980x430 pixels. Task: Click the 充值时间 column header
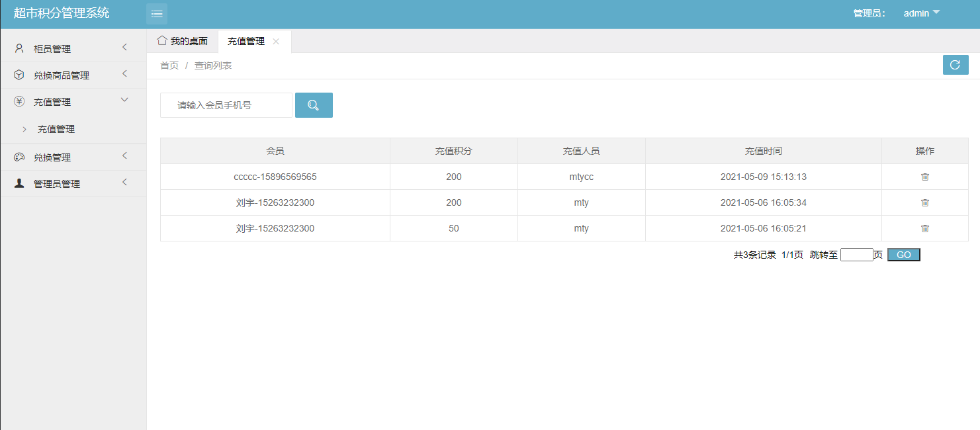(x=764, y=151)
